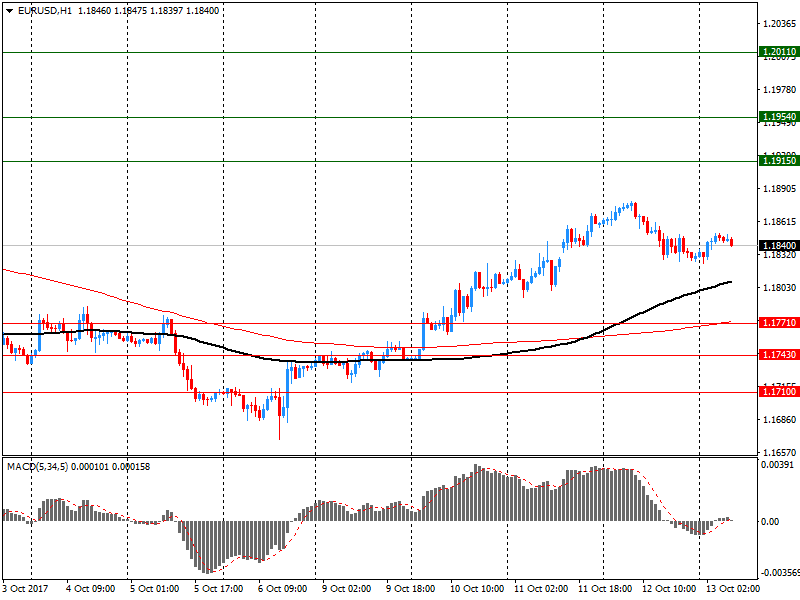
Task: Click the 9 Oct 18:00 time label
Action: [x=411, y=589]
